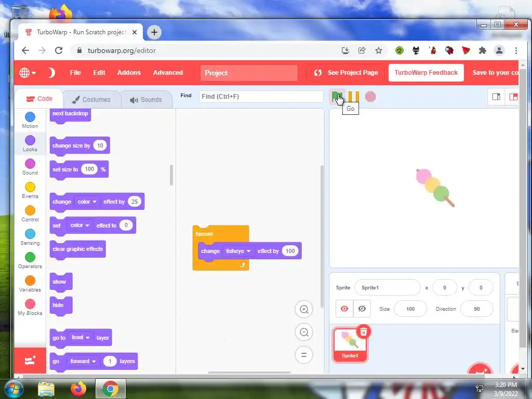Select the My Blocks category
This screenshot has height=399, width=532.
(30, 308)
